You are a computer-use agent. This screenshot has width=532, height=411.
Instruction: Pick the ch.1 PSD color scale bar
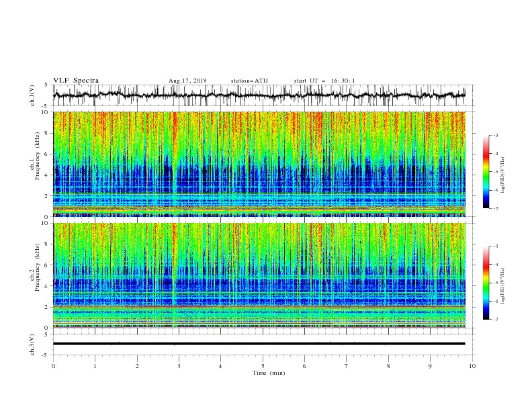(486, 172)
